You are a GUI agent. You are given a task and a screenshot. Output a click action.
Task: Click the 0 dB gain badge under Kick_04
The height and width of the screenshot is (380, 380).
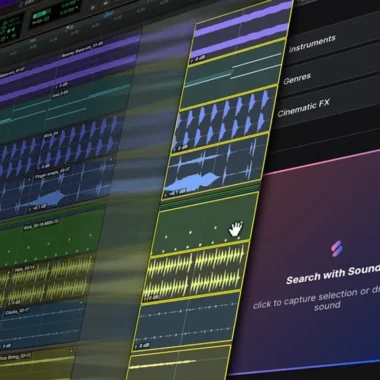pos(44,166)
